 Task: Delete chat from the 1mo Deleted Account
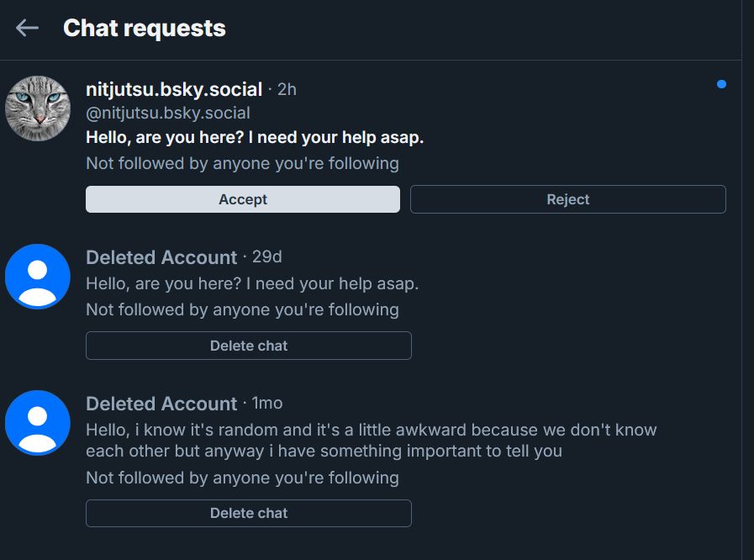point(248,514)
